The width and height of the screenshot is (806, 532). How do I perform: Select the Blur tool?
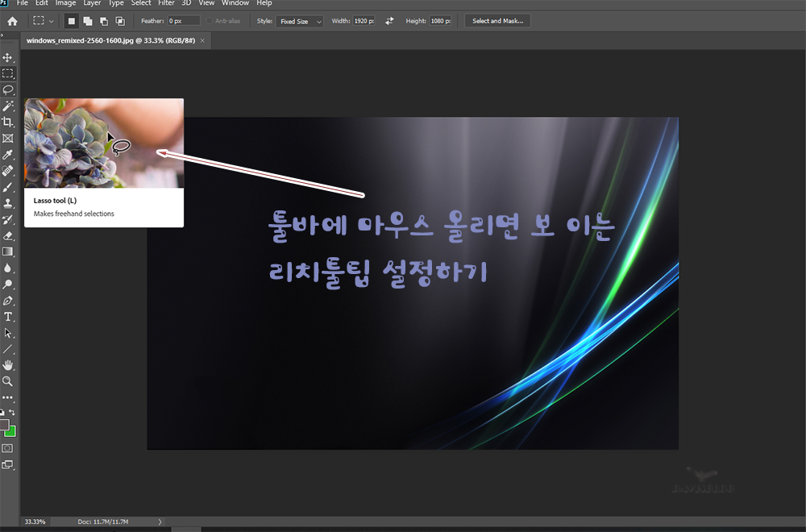pyautogui.click(x=8, y=268)
